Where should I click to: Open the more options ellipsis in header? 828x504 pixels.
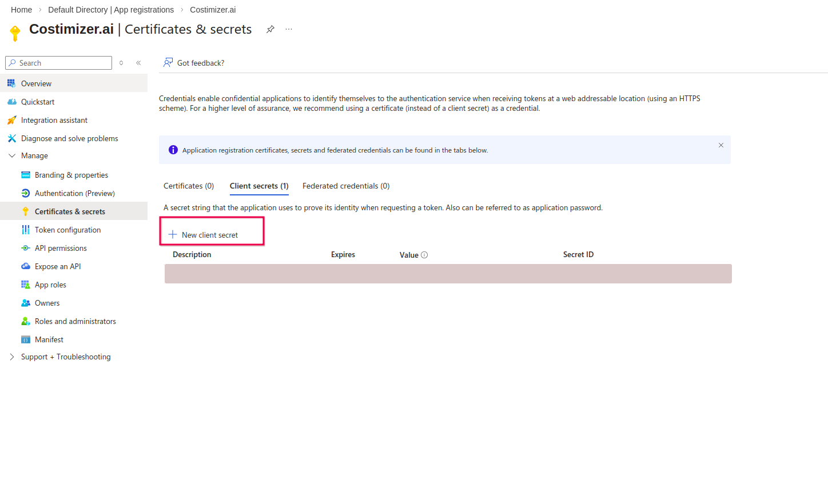click(x=289, y=29)
